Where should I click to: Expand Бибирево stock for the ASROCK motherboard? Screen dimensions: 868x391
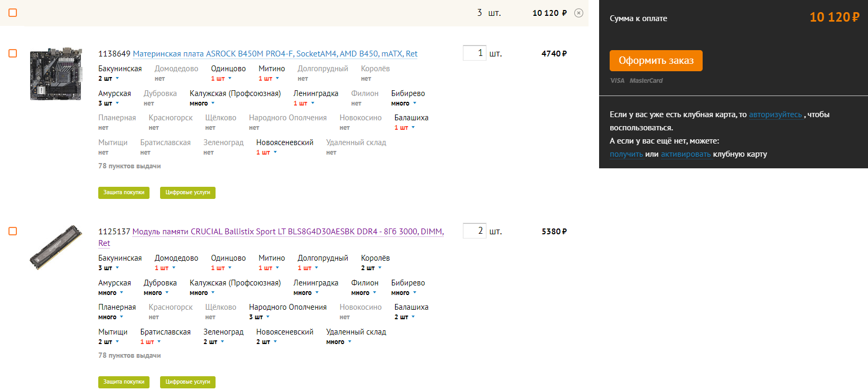click(404, 103)
